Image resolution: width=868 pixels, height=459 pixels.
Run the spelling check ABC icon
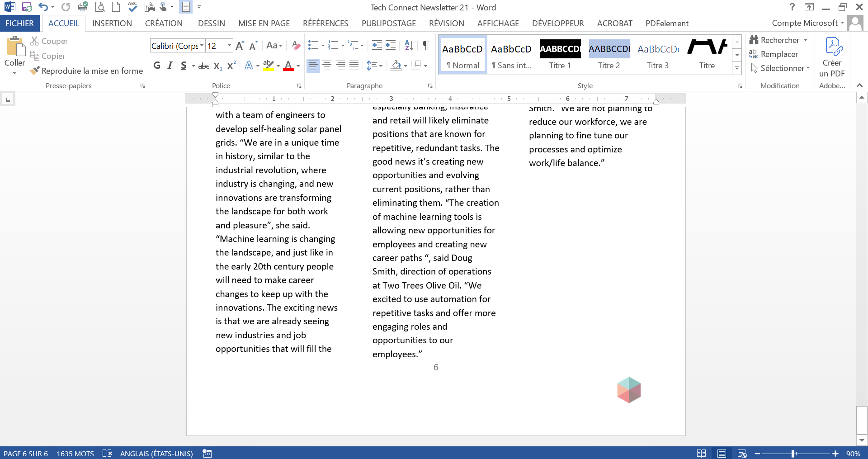[132, 6]
